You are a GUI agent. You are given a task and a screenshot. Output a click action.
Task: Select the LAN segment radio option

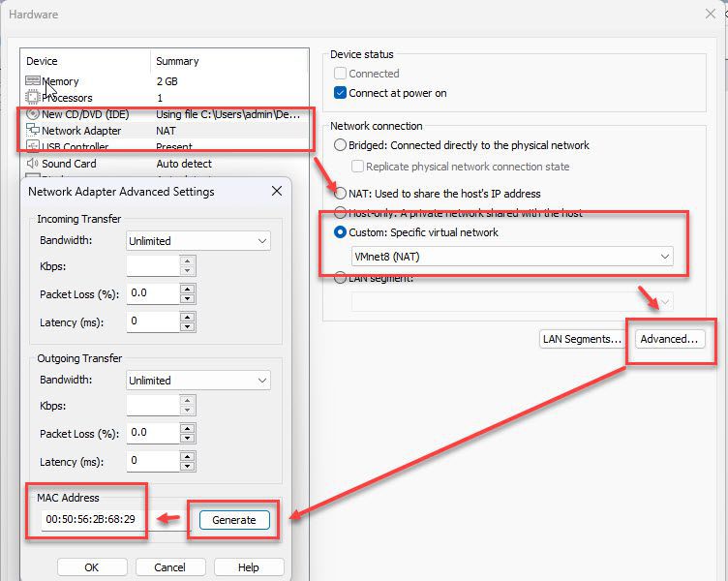click(341, 278)
